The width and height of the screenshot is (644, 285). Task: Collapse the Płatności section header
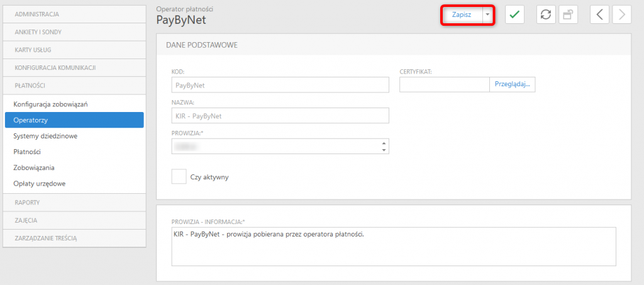[74, 86]
